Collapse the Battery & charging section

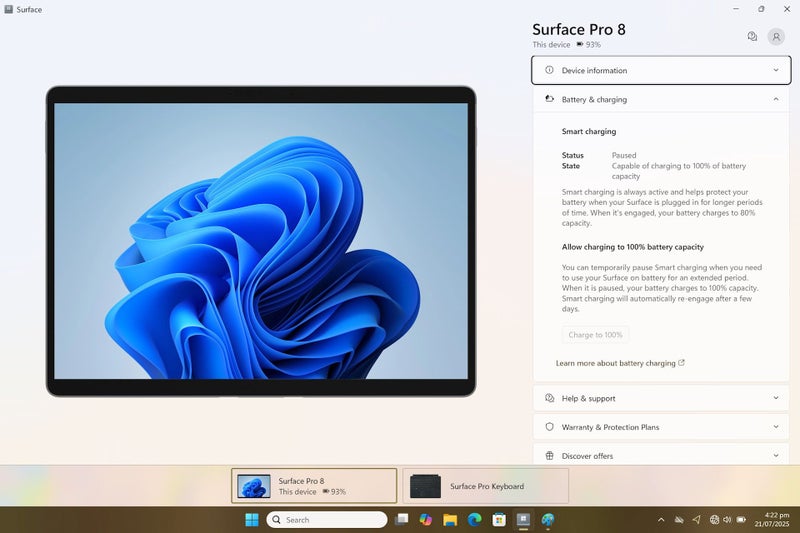[661, 99]
